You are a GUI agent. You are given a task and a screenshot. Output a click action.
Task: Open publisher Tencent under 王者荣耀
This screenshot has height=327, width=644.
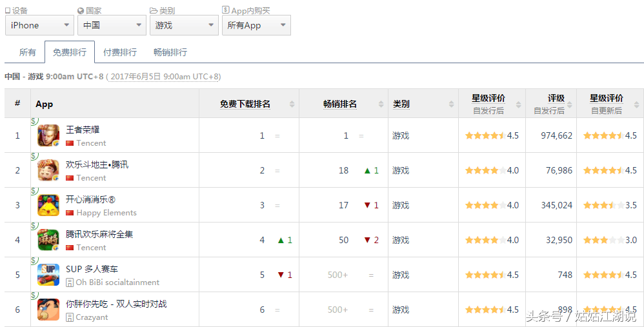91,143
